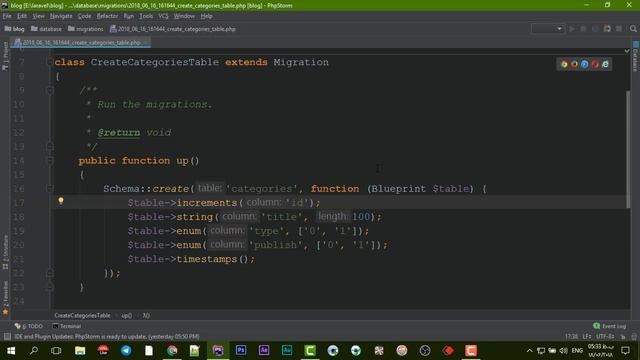The image size is (640, 360).
Task: Open the File menu
Action: 7,16
